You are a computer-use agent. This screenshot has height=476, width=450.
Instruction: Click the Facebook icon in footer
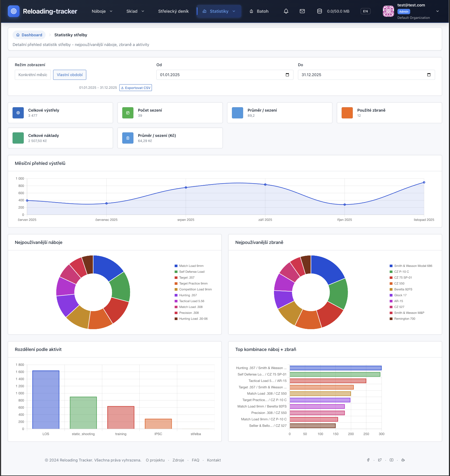[368, 460]
